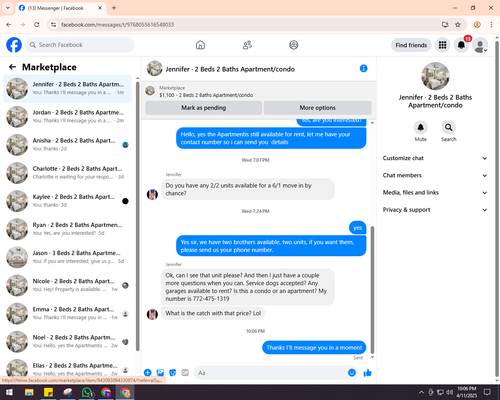The image size is (500, 400).
Task: Reload the page in browser toolbar
Action: (x=37, y=24)
